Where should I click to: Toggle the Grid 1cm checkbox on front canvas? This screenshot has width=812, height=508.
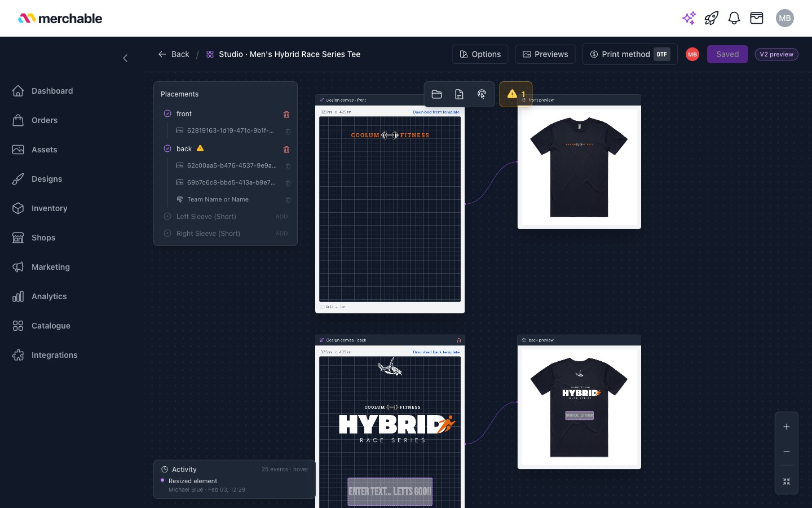click(x=323, y=307)
